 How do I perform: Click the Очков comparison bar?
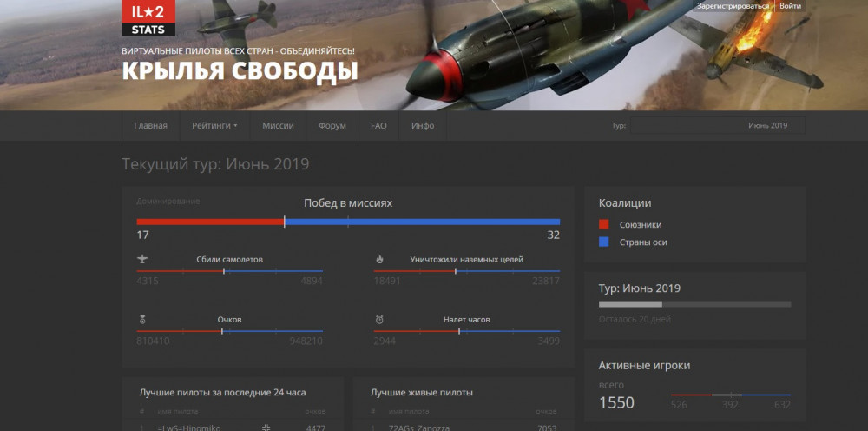click(x=230, y=331)
